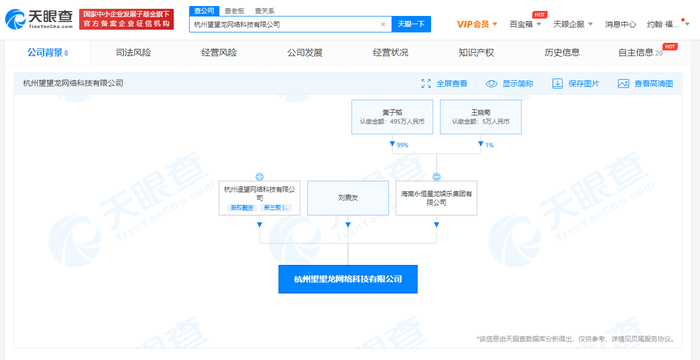The height and width of the screenshot is (360, 700).
Task: Open full-screen view (全屏查看) icon
Action: (x=426, y=84)
